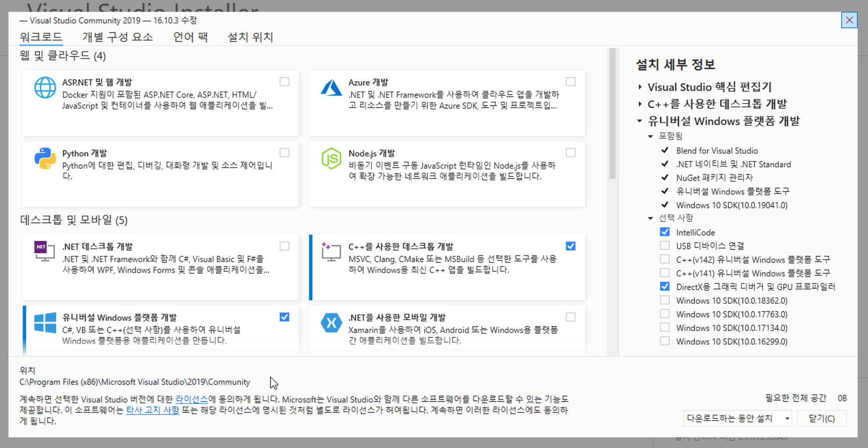Uncheck DirectX용 그래픽 디버거 및 GPU 프로파일러

[x=665, y=286]
